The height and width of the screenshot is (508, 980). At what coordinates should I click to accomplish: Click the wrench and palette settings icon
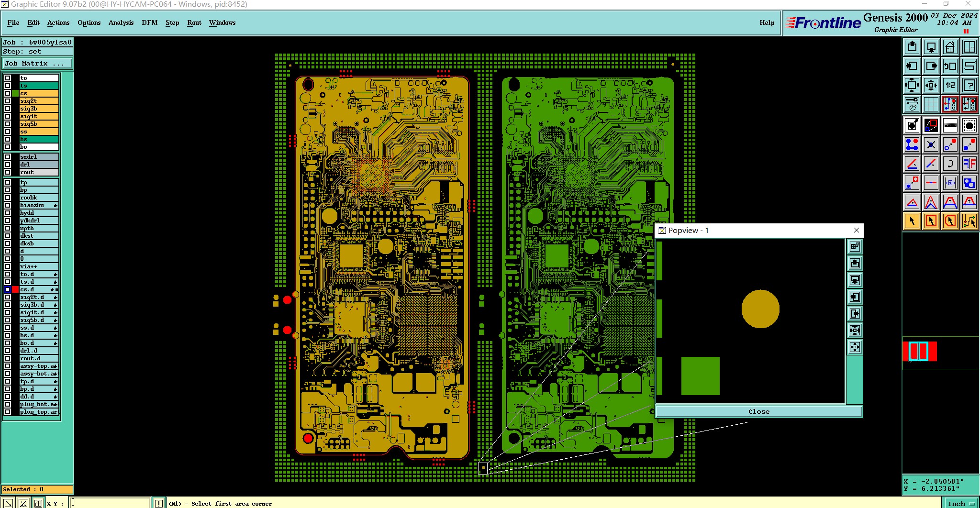[x=912, y=104]
